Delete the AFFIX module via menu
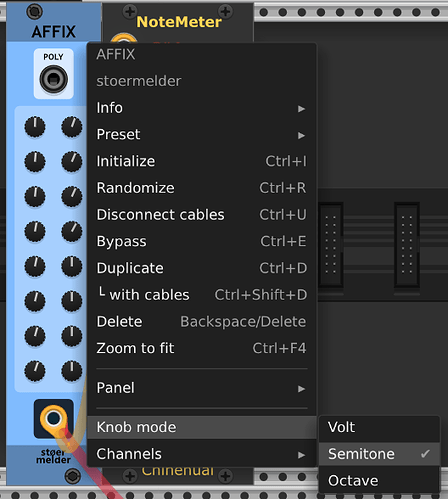This screenshot has width=448, height=499. point(201,321)
